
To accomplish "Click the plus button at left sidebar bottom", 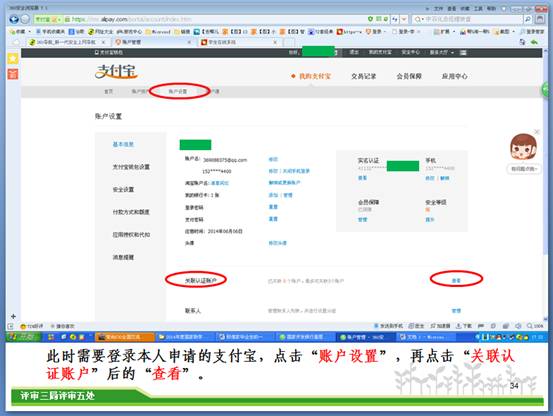I will 13,316.
